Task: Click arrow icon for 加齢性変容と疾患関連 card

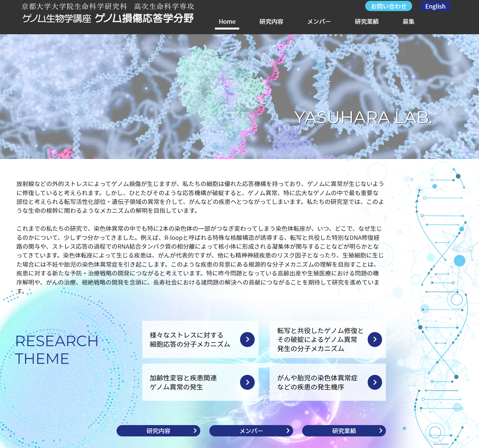Action: 247,382
